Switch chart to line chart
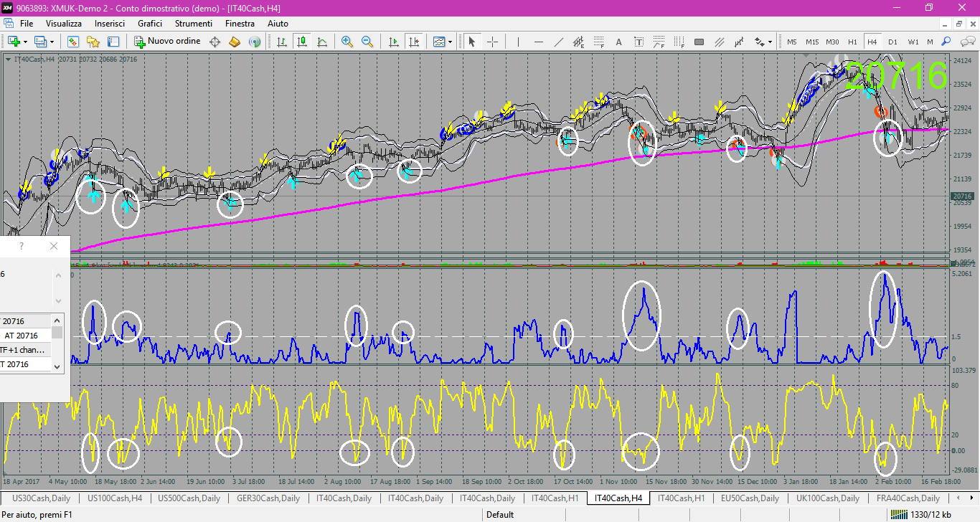This screenshot has width=980, height=522. (322, 42)
